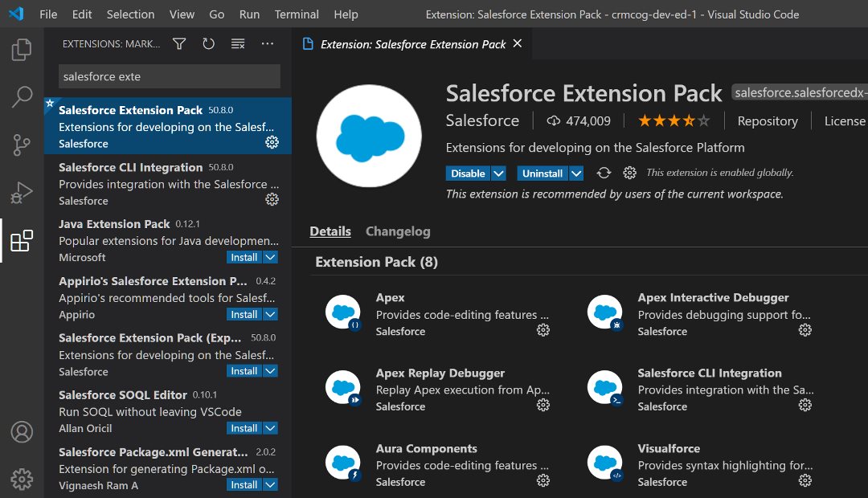The image size is (868, 498).
Task: Click the Salesforce publisher name in header
Action: click(x=482, y=120)
